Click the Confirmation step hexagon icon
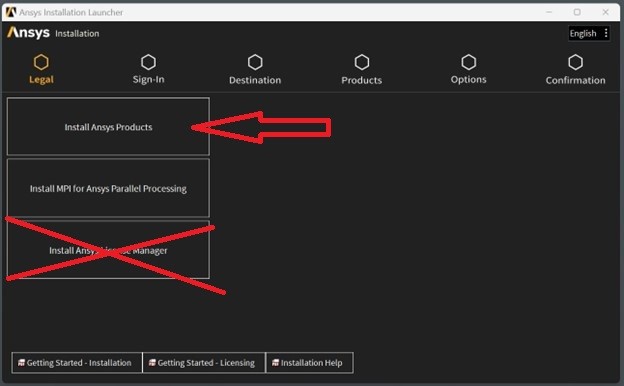This screenshot has width=624, height=386. tap(575, 62)
